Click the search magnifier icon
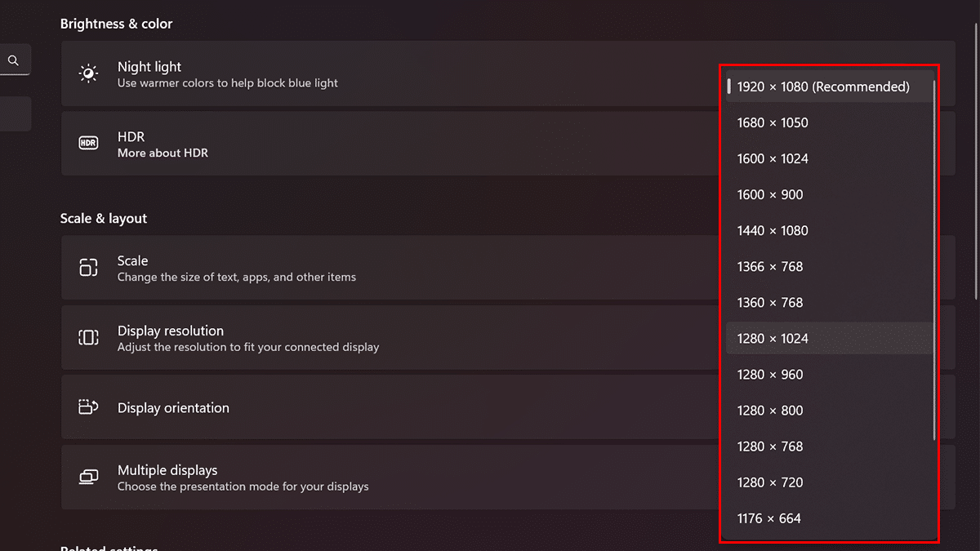980x551 pixels. tap(13, 60)
